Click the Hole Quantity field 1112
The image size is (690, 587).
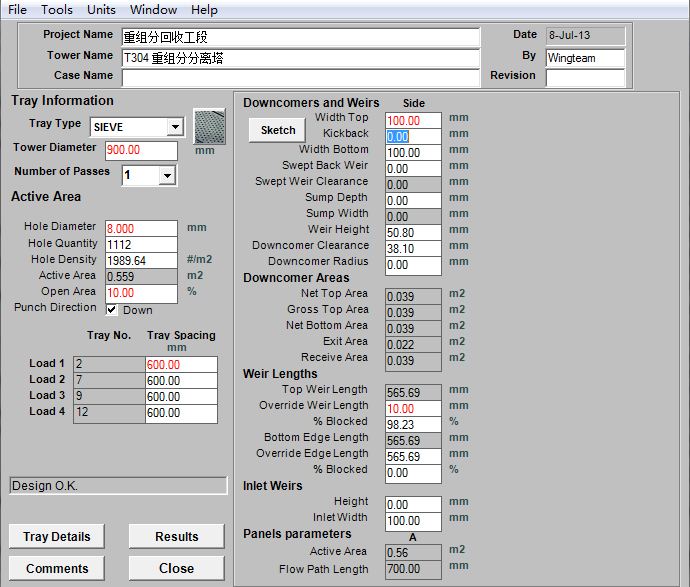coord(141,245)
